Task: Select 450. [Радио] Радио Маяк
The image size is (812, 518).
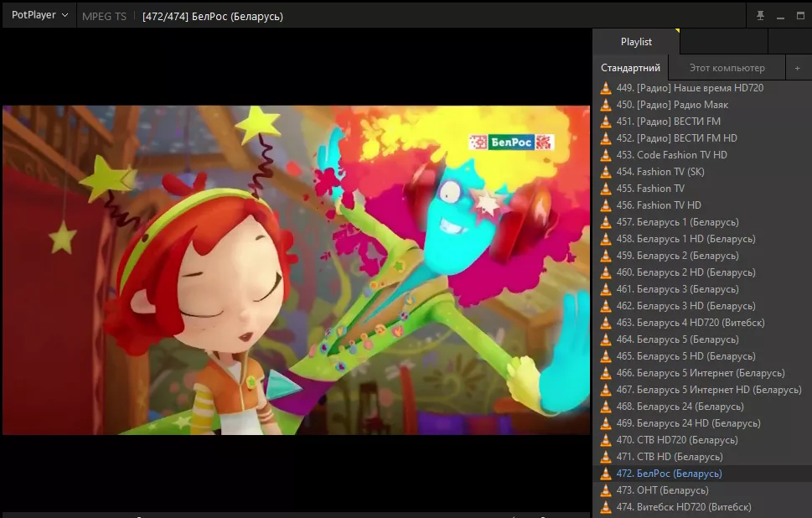Action: [x=702, y=105]
